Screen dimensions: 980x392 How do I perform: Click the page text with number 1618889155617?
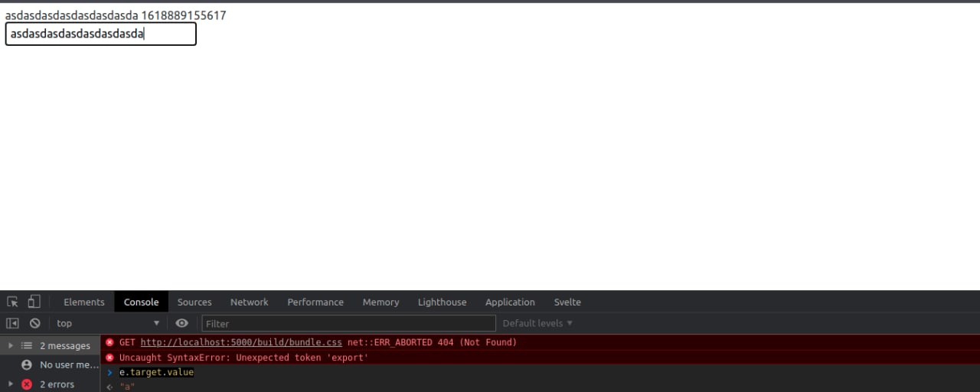click(116, 15)
